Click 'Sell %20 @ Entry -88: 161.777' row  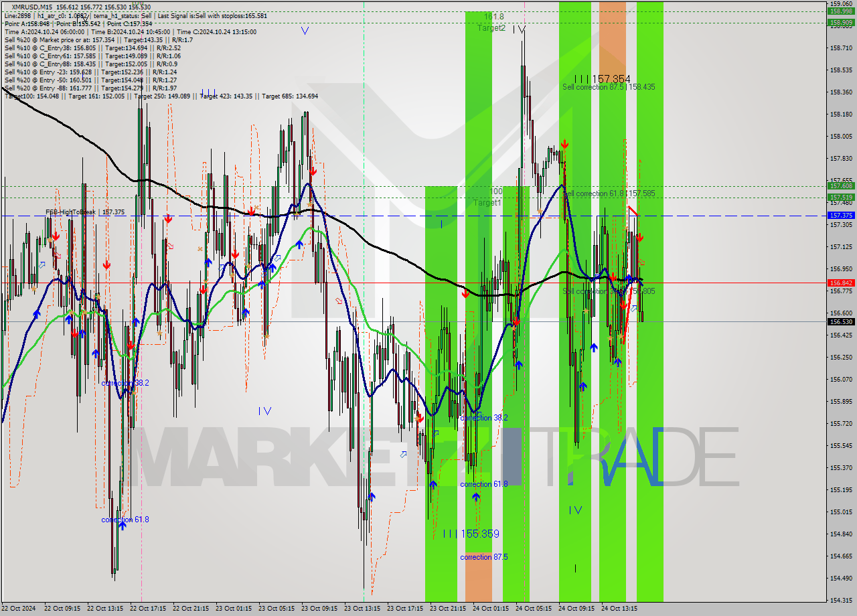coord(90,88)
